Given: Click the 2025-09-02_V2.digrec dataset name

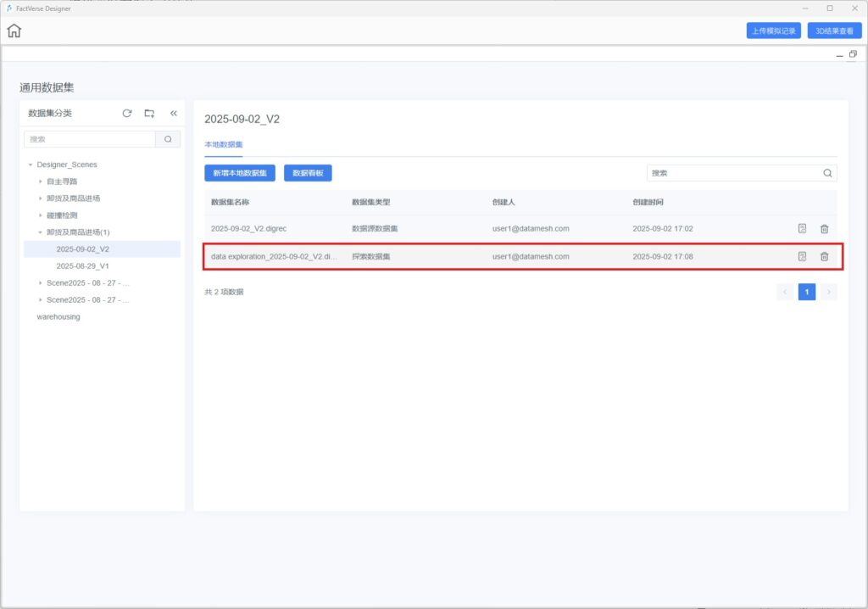Looking at the screenshot, I should click(248, 228).
